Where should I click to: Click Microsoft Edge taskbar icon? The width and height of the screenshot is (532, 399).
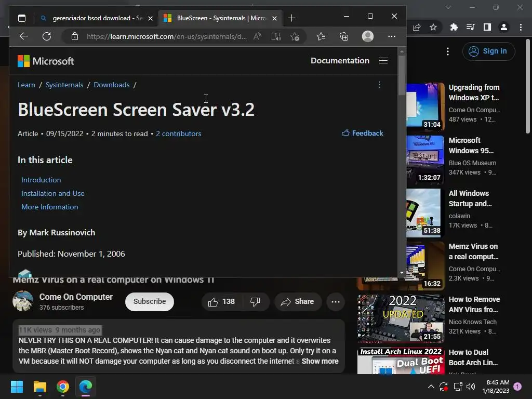[x=86, y=387]
